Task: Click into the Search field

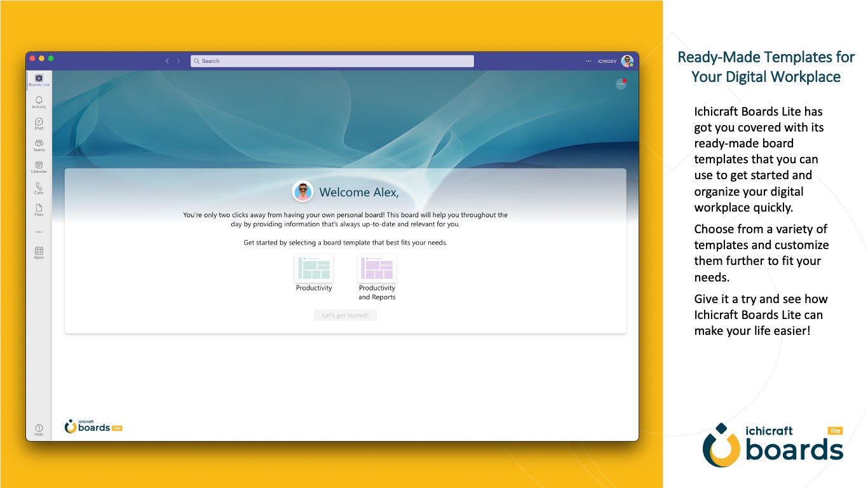Action: pyautogui.click(x=332, y=61)
